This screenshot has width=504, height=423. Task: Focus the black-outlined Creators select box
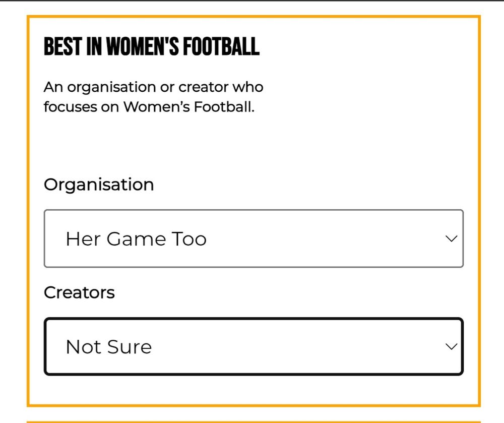pos(253,346)
